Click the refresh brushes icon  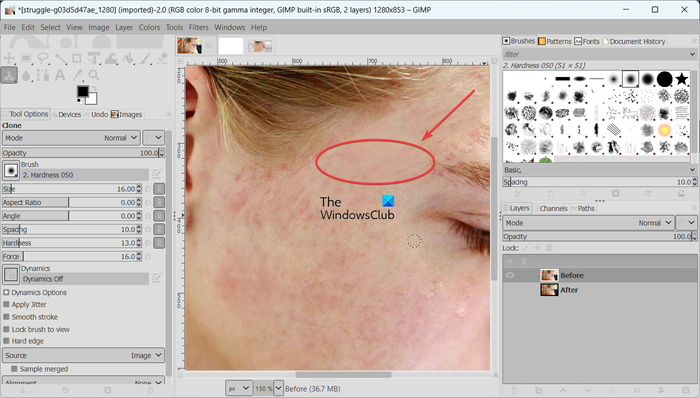click(x=648, y=194)
